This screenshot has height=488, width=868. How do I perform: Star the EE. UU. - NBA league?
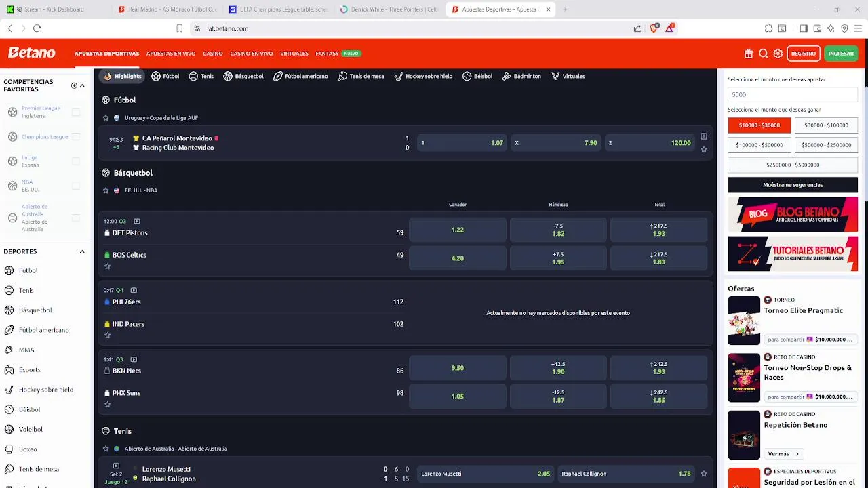[106, 190]
